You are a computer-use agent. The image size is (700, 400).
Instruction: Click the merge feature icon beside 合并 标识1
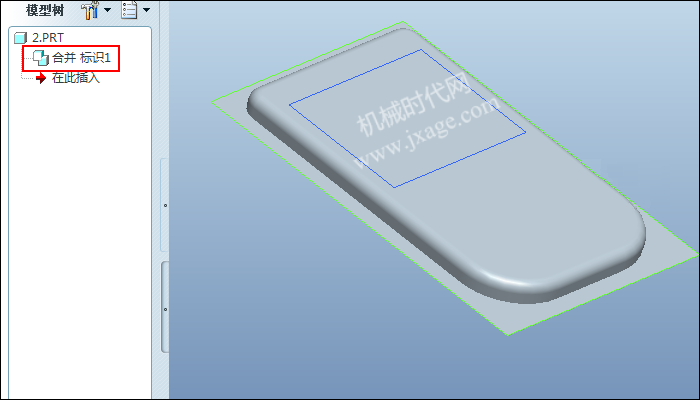(41, 58)
